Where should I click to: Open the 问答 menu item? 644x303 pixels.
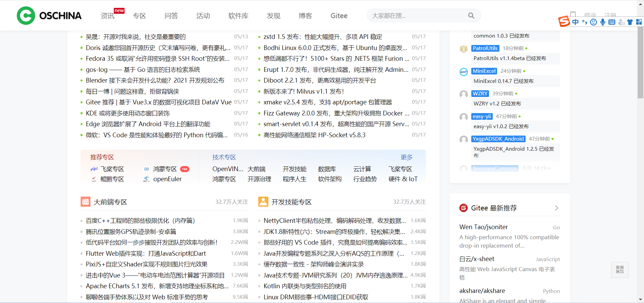(171, 16)
